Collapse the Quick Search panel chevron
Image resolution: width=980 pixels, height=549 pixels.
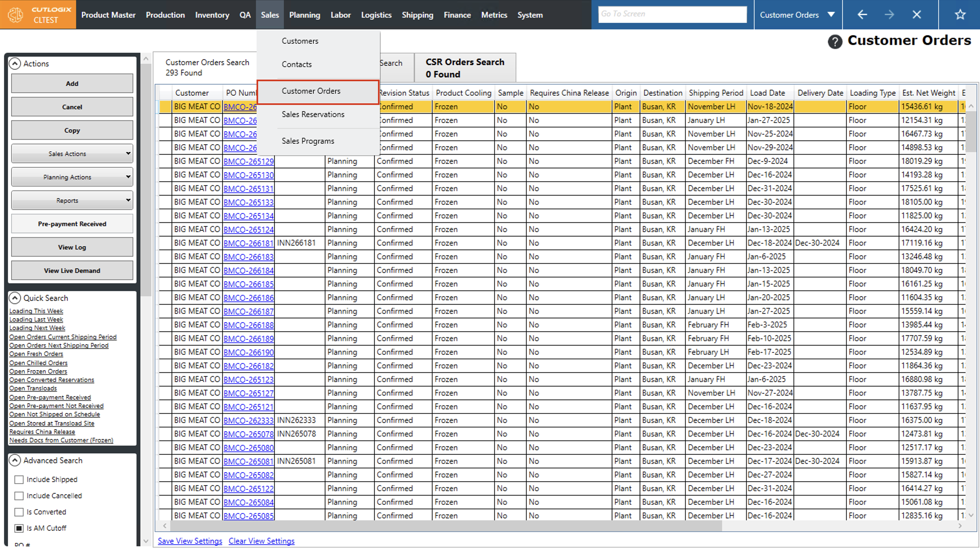point(15,298)
